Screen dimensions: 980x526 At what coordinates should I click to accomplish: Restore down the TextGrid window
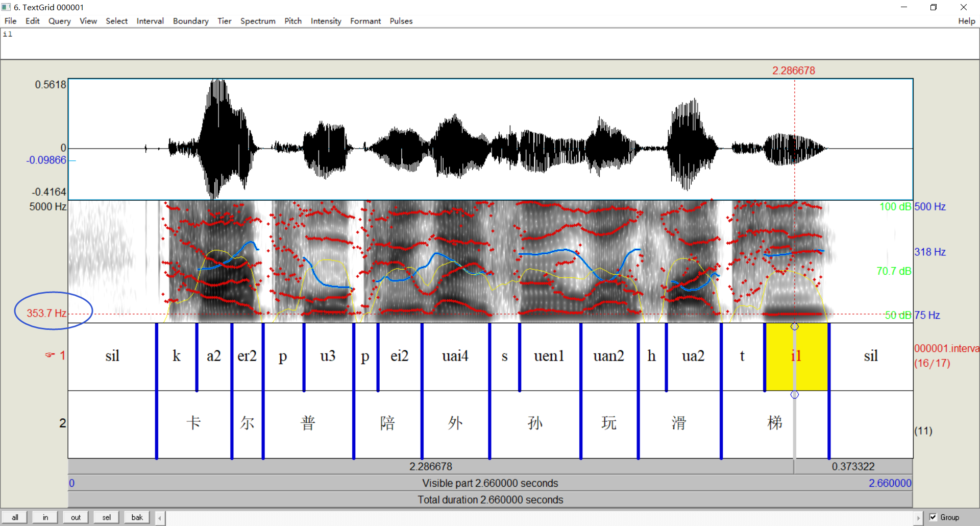934,7
